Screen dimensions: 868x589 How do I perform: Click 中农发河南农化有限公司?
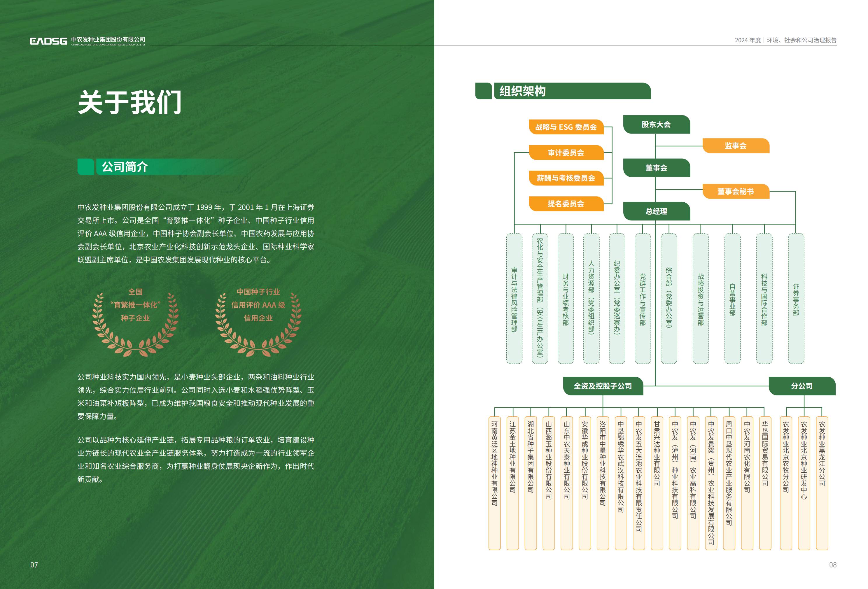747,483
